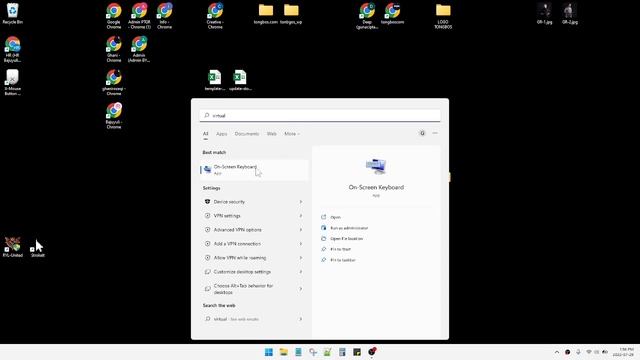This screenshot has width=640, height=360.
Task: Open Customize desktop settings result
Action: click(x=242, y=272)
